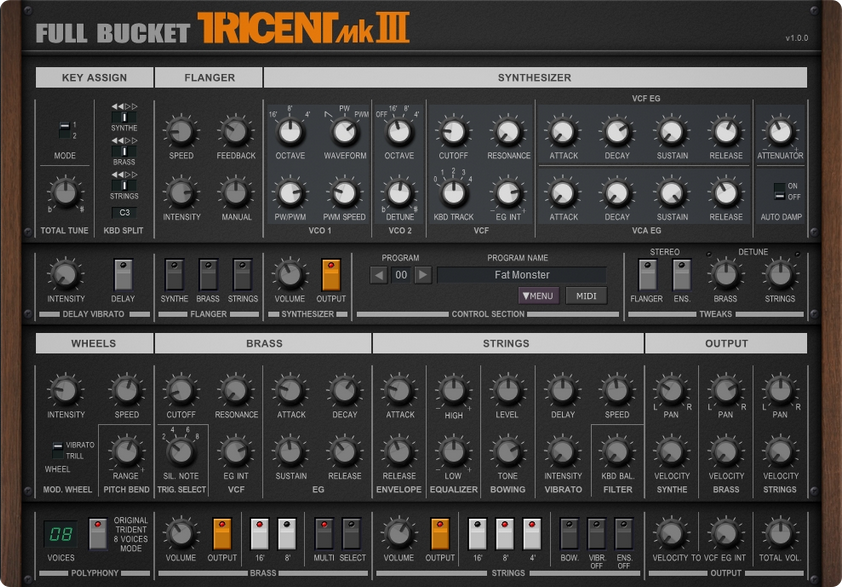Click the Delay Vibrato INTENSITY knob
The width and height of the screenshot is (842, 587).
point(66,275)
